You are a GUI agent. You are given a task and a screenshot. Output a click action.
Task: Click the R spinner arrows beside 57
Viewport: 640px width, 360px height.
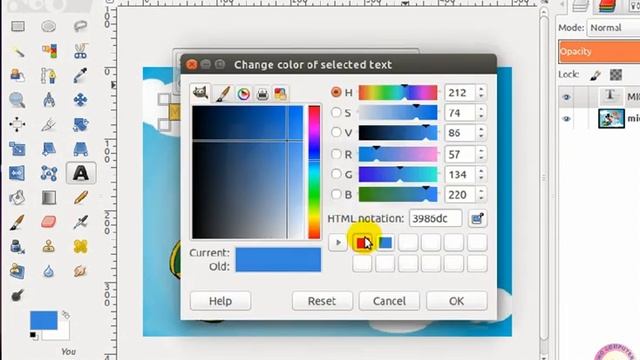tap(481, 154)
